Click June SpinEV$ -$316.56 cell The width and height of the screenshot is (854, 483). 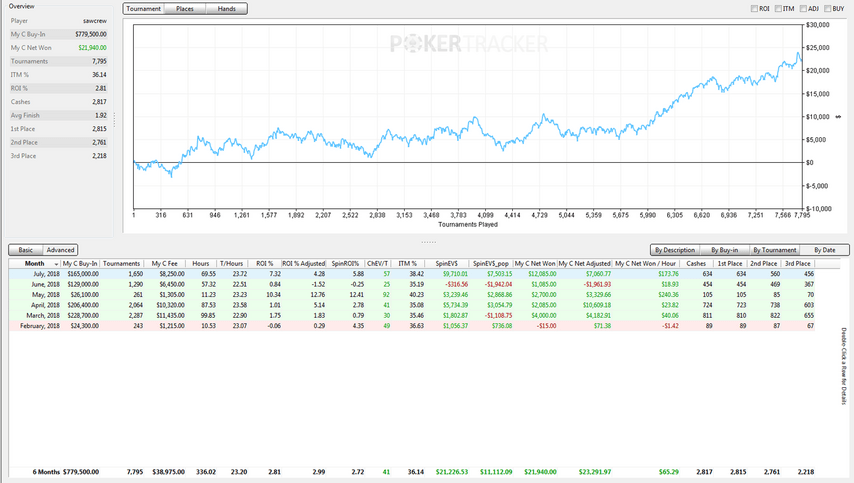[455, 284]
